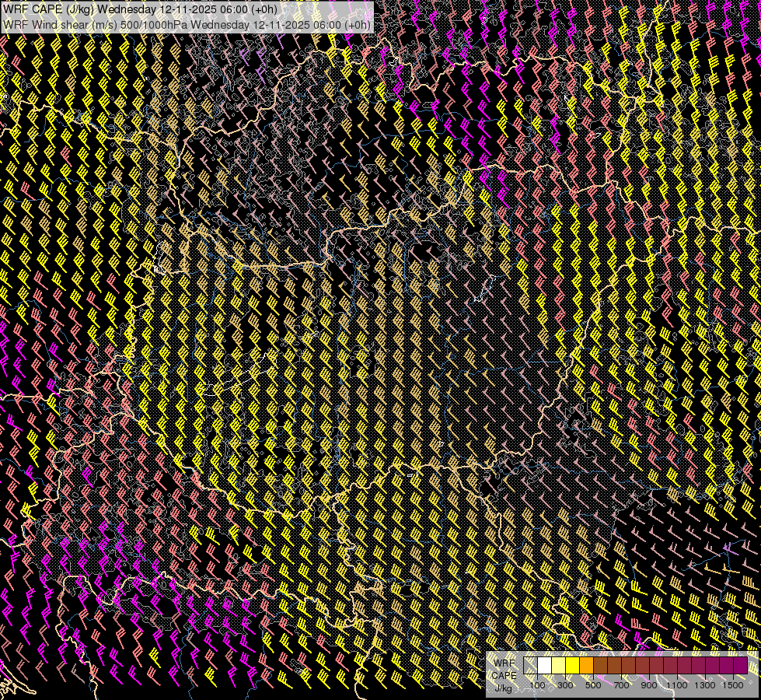Click the WRF Wind shear title line
This screenshot has height=700, width=761.
pos(187,24)
